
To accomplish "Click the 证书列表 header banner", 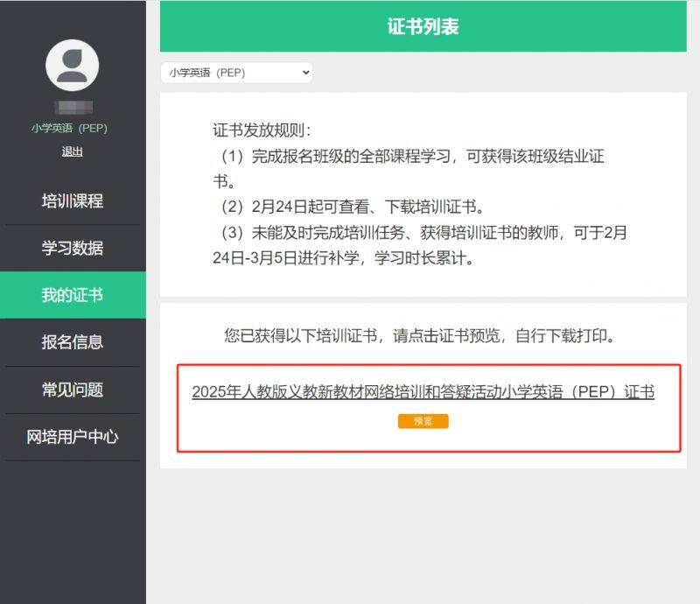I will point(423,26).
